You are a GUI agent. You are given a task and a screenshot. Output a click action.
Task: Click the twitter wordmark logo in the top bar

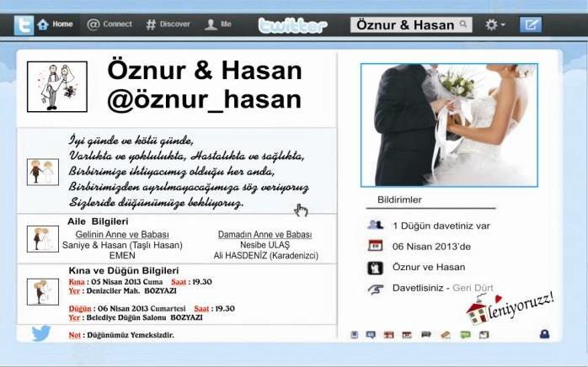(292, 25)
